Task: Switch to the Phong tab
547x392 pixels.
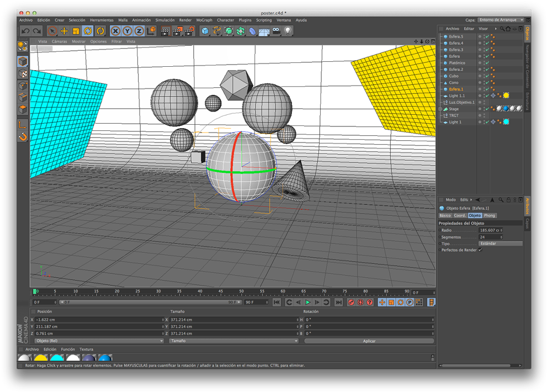Action: tap(490, 215)
